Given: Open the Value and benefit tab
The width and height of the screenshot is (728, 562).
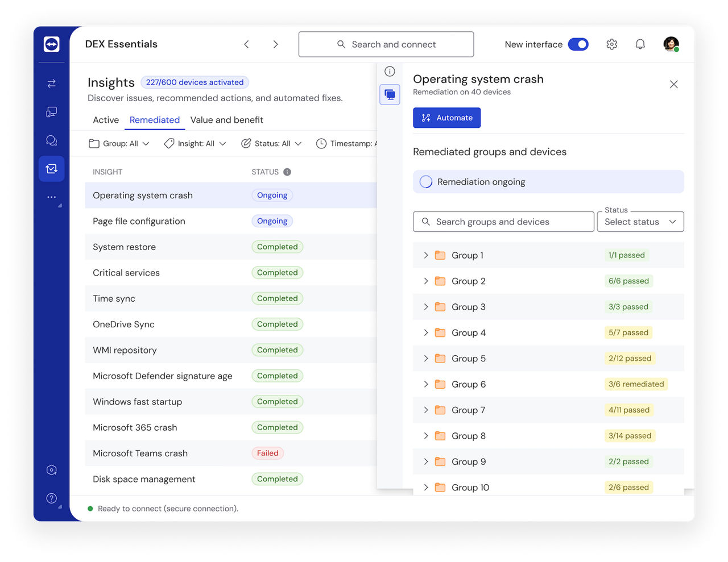Looking at the screenshot, I should click(227, 120).
